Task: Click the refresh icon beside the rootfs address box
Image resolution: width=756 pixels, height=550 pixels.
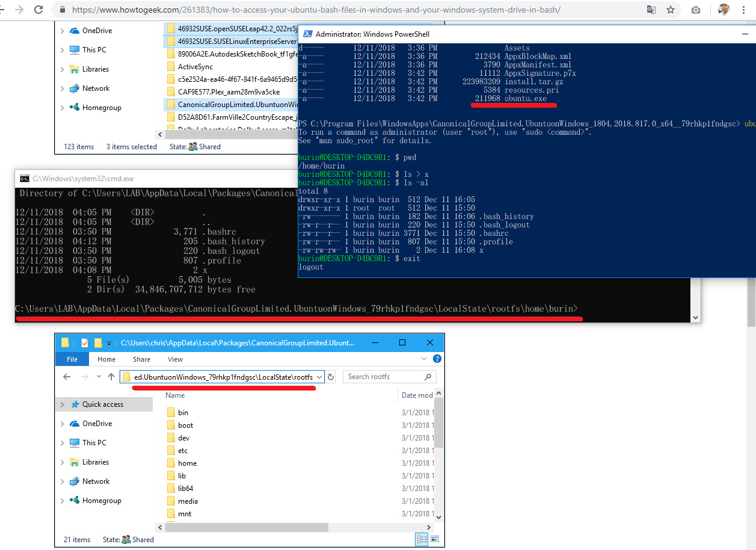Action: coord(331,377)
